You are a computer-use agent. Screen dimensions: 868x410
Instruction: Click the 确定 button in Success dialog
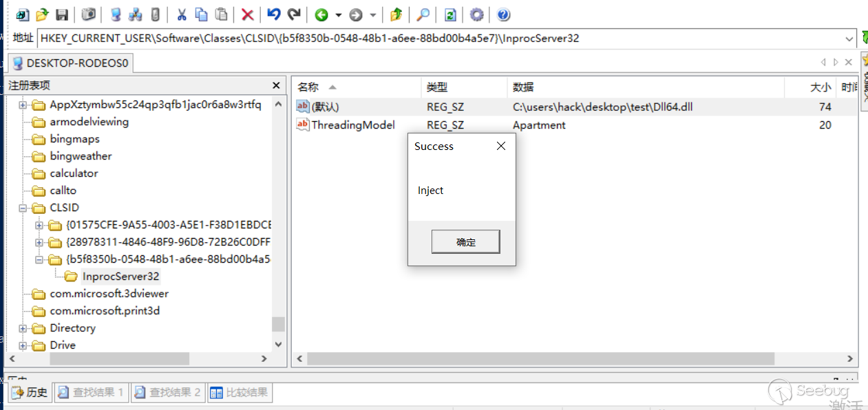pyautogui.click(x=465, y=241)
